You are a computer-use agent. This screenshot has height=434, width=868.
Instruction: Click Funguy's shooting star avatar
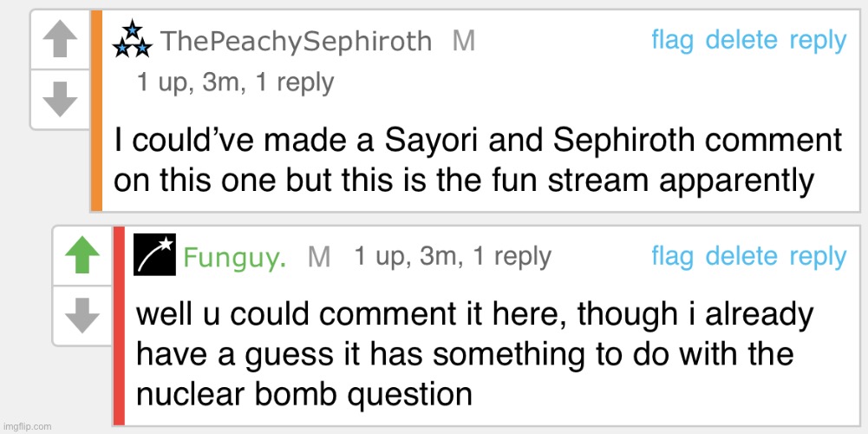click(154, 255)
